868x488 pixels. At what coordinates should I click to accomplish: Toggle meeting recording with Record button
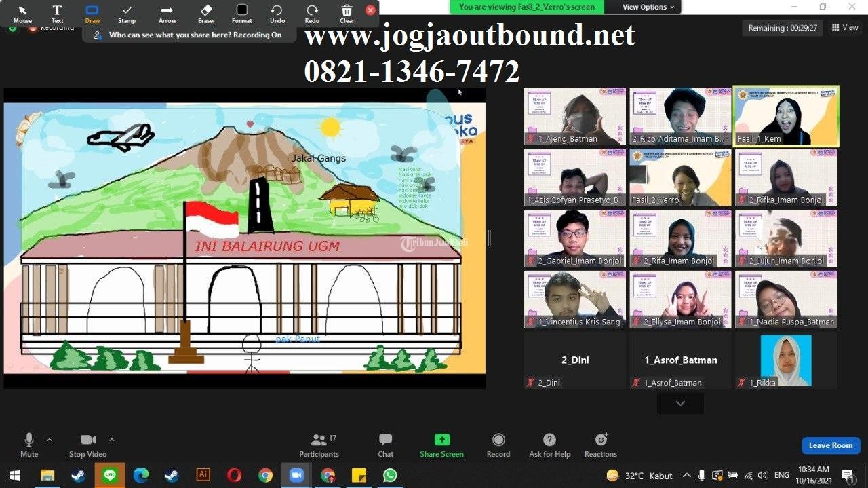click(x=498, y=445)
